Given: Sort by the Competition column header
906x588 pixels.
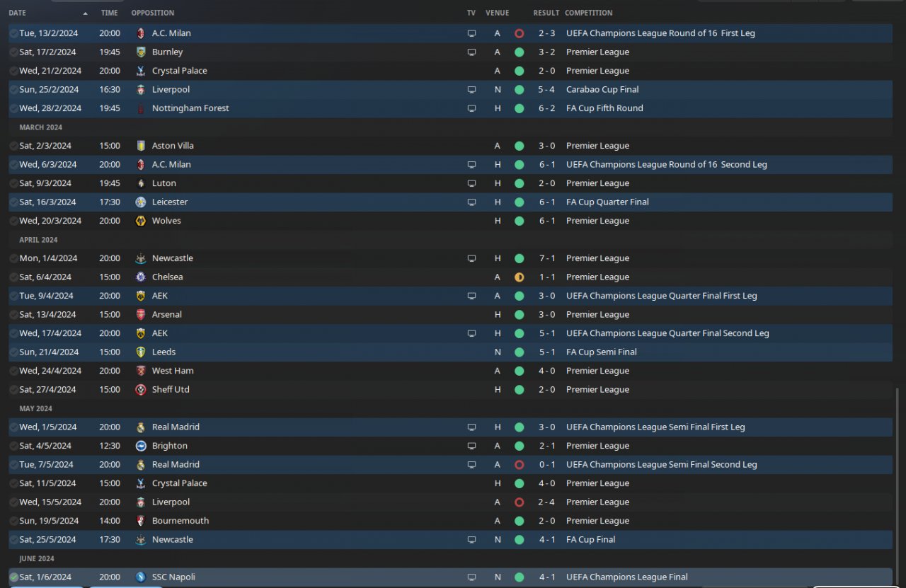Looking at the screenshot, I should point(588,13).
